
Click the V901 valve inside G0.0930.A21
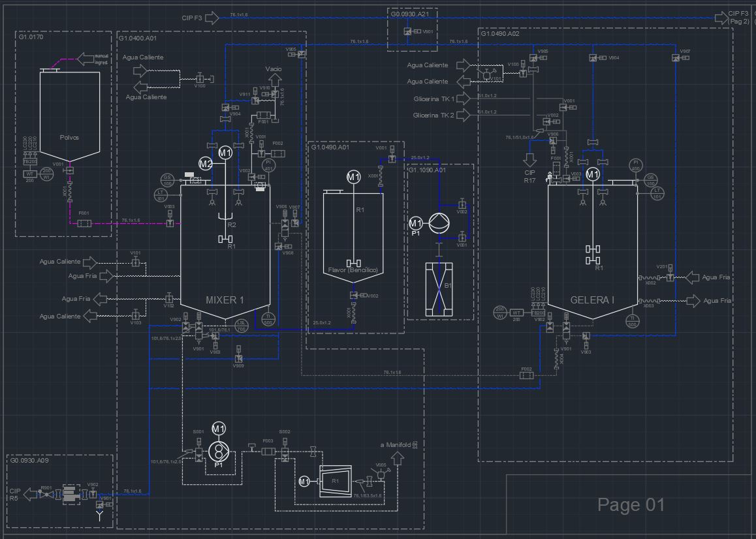pyautogui.click(x=408, y=31)
